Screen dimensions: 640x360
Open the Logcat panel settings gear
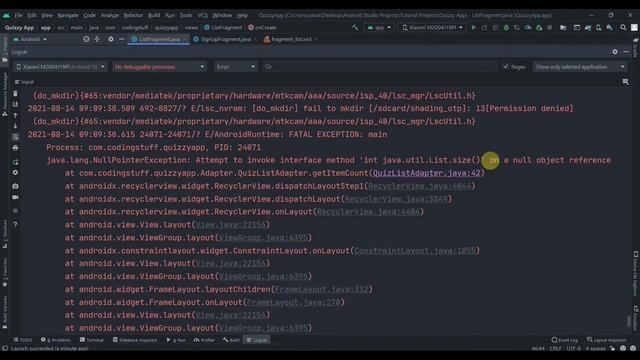[x=615, y=52]
